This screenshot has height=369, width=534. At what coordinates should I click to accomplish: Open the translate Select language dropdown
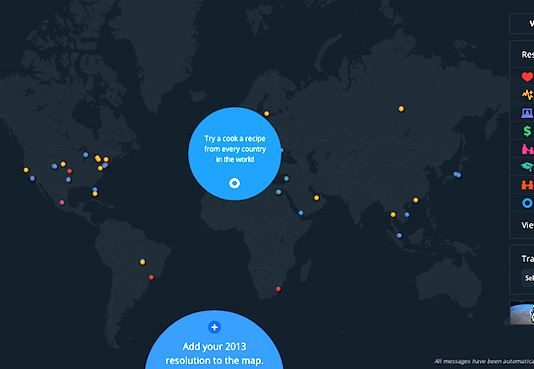point(528,278)
